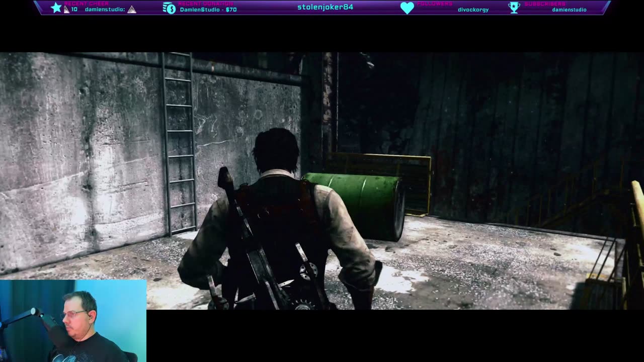Click the Followers label
The image size is (644, 362).
pos(434,4)
